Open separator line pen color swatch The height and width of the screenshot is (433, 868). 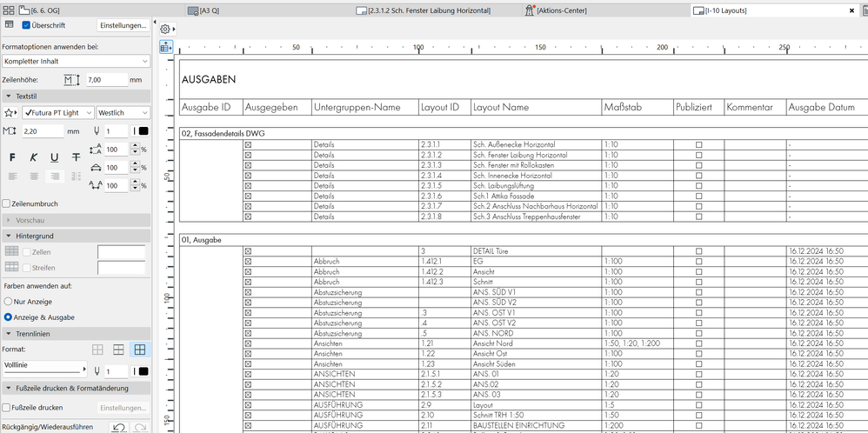click(140, 371)
